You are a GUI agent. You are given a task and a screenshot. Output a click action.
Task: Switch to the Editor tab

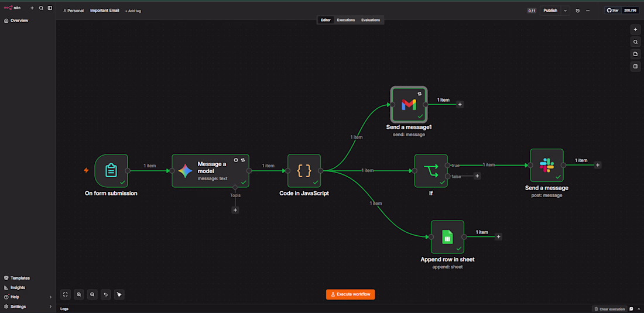pos(326,20)
